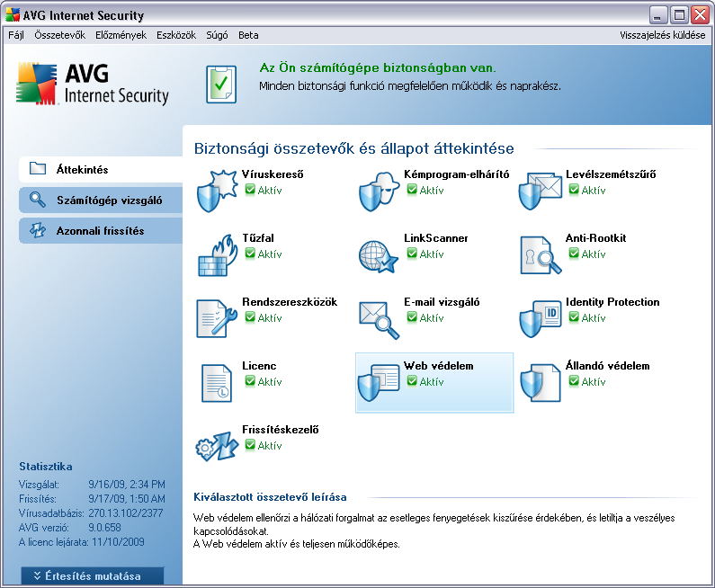Click the Web védelem label
Viewport: 715px width, 588px height.
tap(438, 366)
